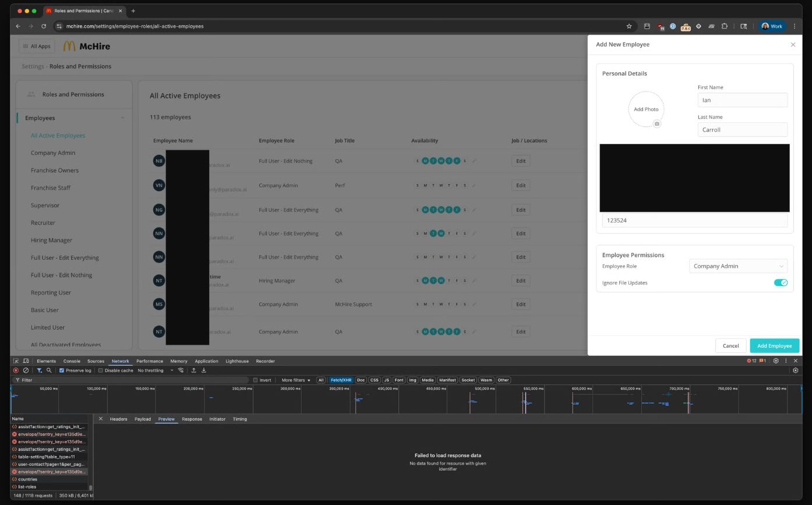The height and width of the screenshot is (505, 812).
Task: Switch to the Console tab in DevTools
Action: point(72,361)
